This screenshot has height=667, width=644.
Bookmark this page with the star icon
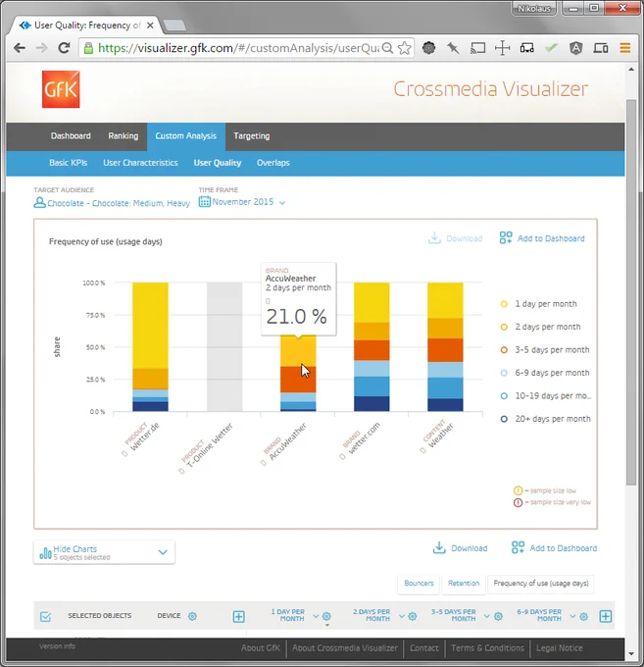tap(404, 48)
